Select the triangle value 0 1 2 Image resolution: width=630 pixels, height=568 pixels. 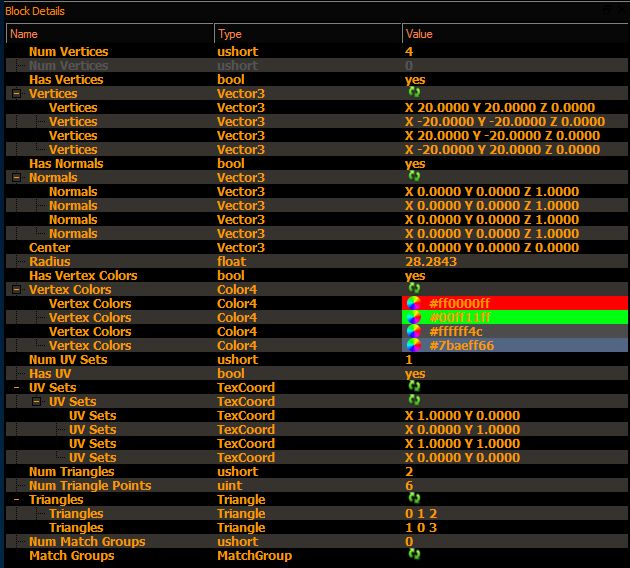pos(421,514)
